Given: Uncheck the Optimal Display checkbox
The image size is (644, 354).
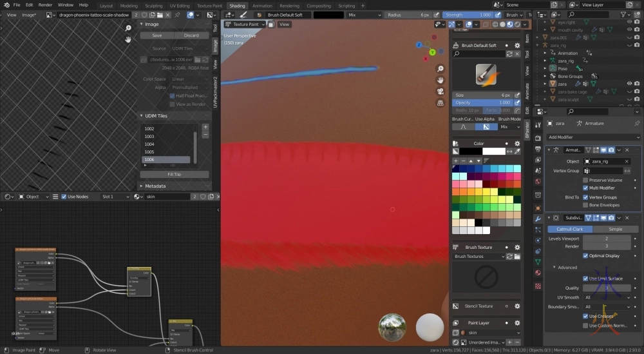Looking at the screenshot, I should [x=585, y=255].
